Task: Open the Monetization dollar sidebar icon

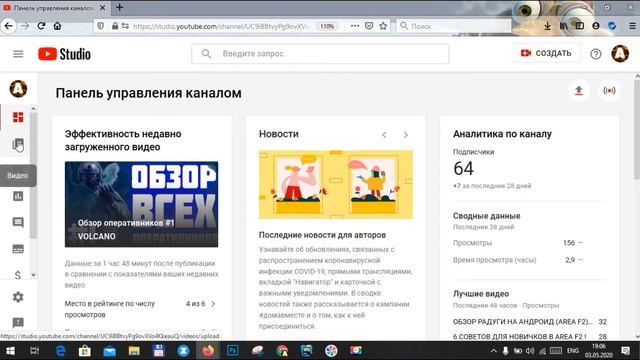Action: (x=18, y=275)
